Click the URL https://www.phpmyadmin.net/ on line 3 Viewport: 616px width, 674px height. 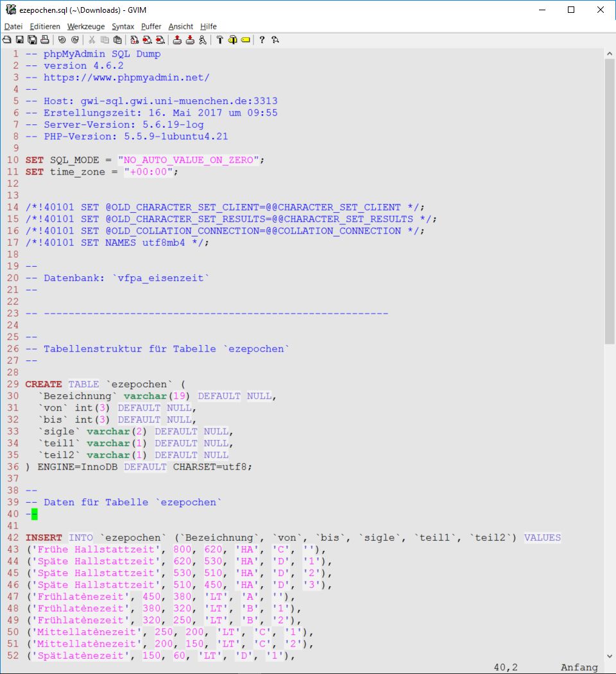(x=126, y=78)
